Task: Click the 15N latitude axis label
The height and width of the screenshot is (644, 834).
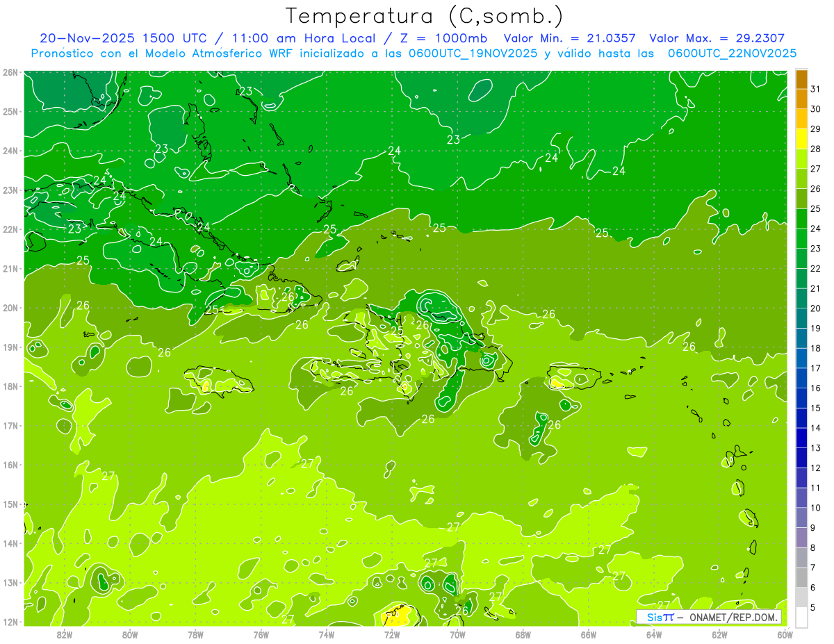Action: tap(10, 504)
